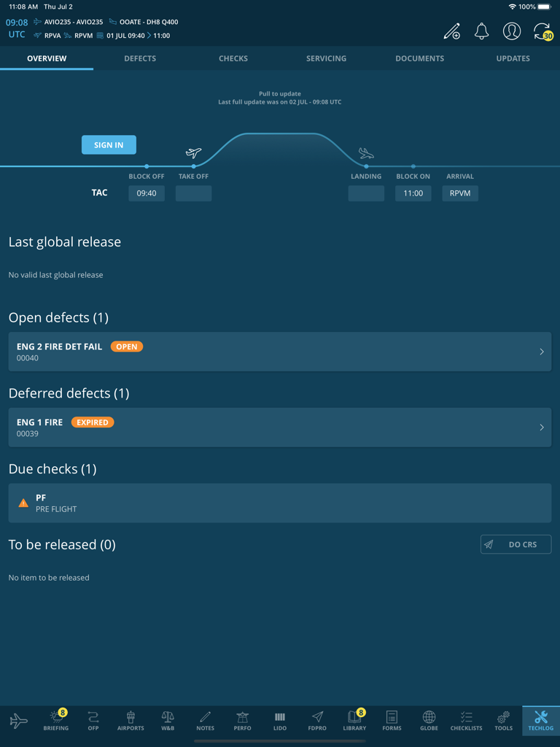
Task: Open the GLOBE icon
Action: pyautogui.click(x=429, y=721)
